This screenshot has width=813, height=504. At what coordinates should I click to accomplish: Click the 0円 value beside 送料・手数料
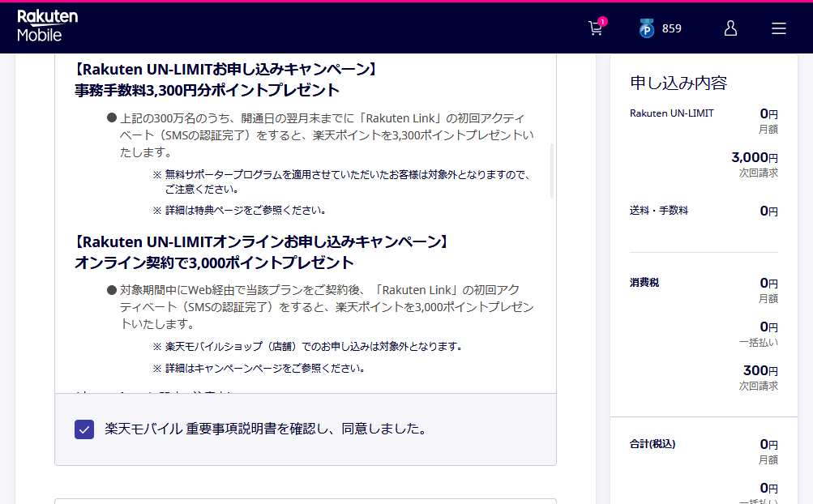click(769, 211)
